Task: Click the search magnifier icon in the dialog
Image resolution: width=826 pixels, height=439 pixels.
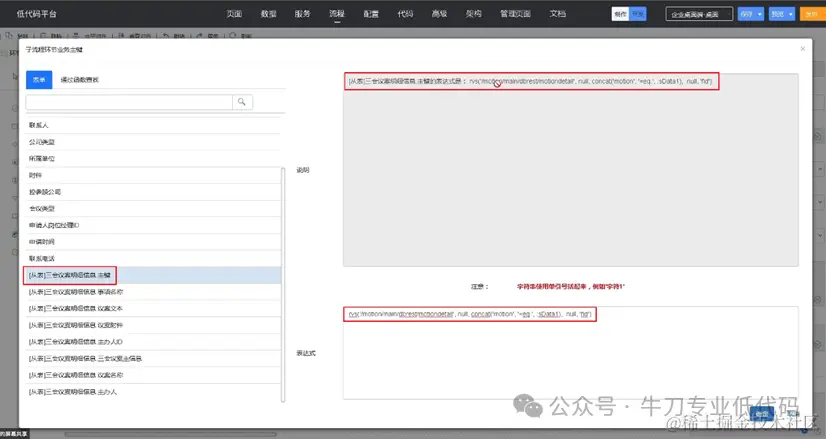Action: pyautogui.click(x=242, y=102)
